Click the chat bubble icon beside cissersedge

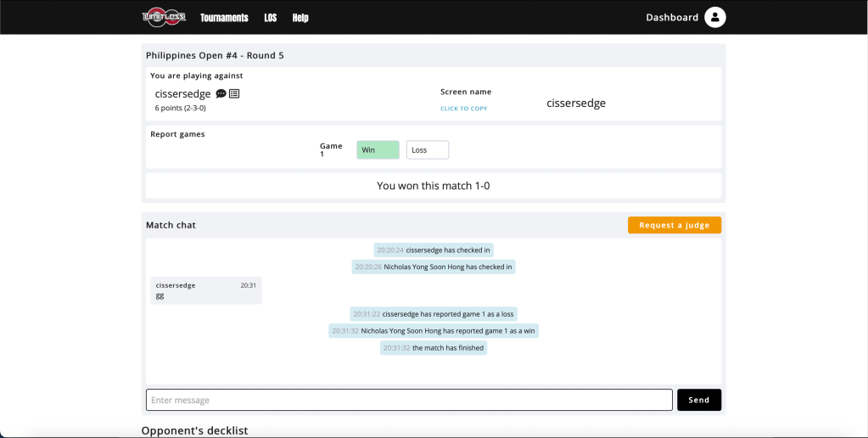(x=221, y=94)
